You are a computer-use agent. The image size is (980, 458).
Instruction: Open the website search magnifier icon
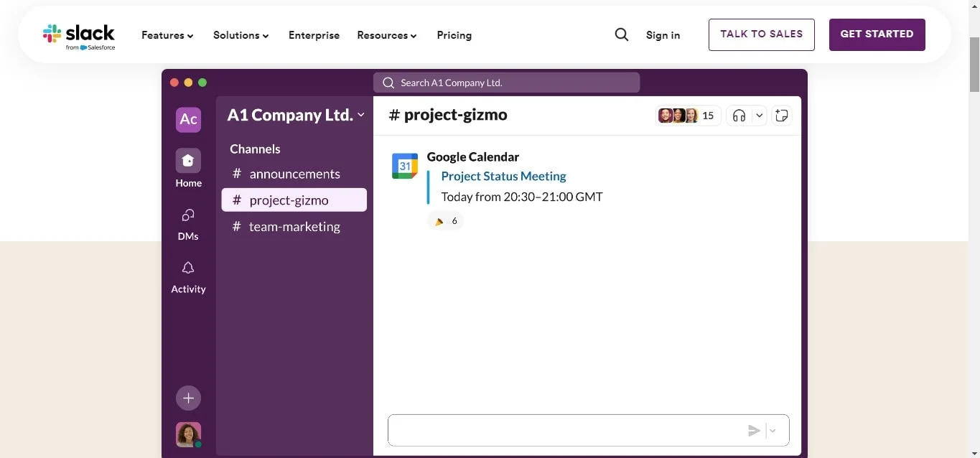[x=622, y=34]
